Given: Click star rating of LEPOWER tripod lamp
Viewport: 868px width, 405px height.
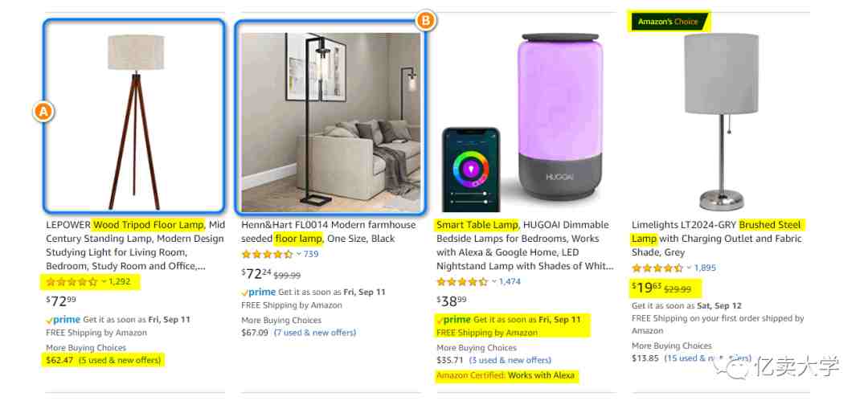Looking at the screenshot, I should click(72, 282).
